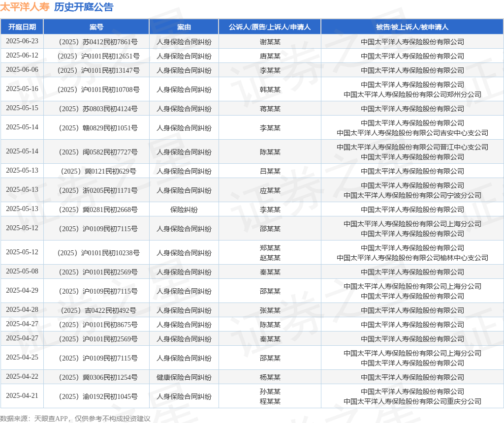Select case number 冀0121民初629号
504x423 pixels.
click(98, 171)
